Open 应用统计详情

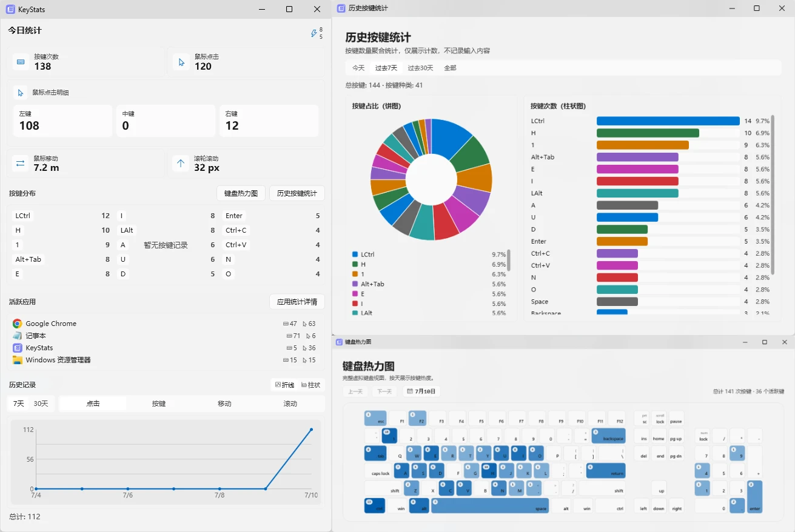coord(297,302)
